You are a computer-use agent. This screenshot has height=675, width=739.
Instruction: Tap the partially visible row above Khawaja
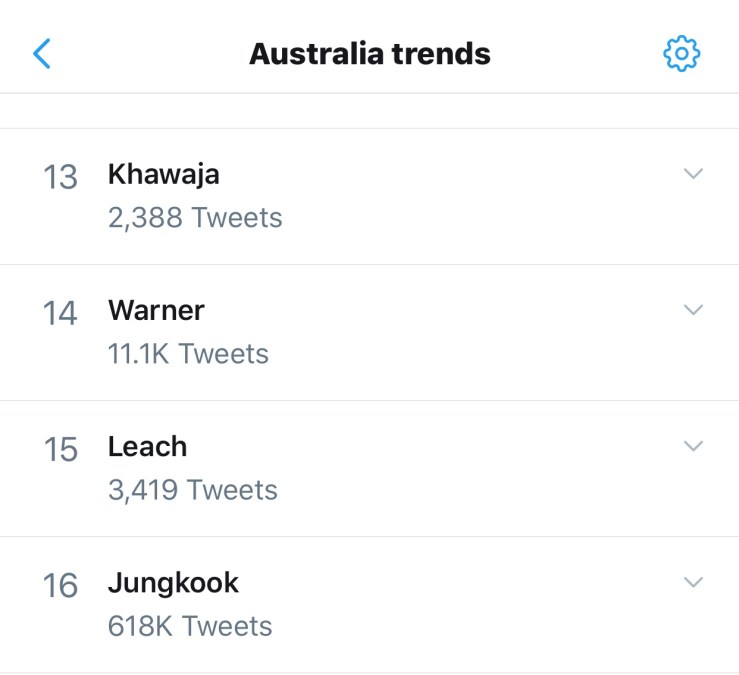[369, 111]
